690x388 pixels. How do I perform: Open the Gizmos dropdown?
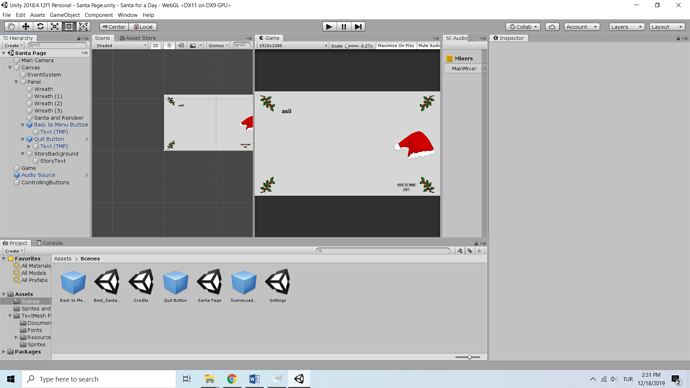tap(218, 45)
